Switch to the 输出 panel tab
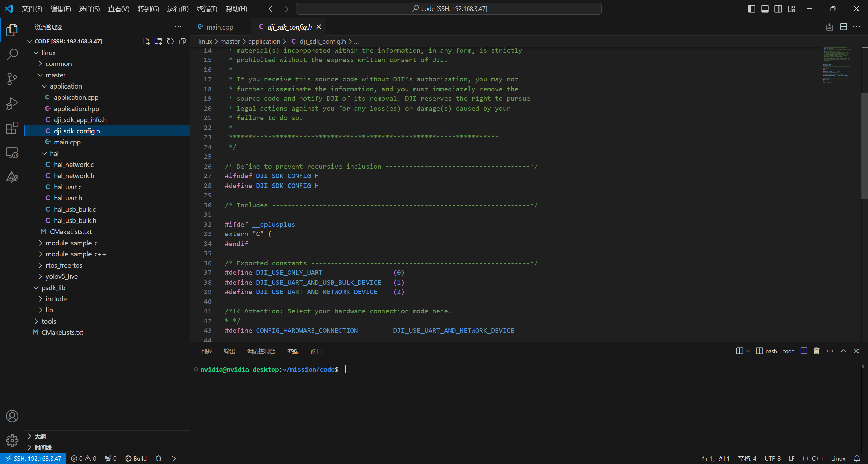 click(229, 351)
